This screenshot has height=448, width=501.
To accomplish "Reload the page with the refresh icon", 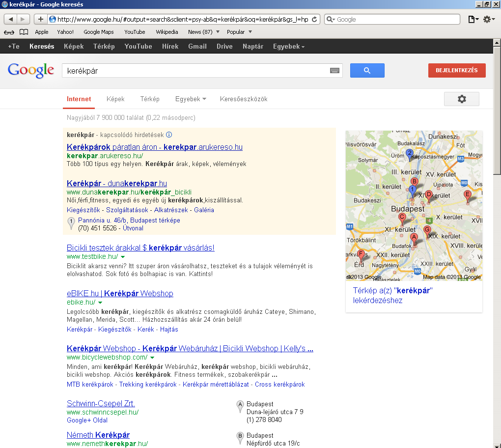I will [314, 19].
